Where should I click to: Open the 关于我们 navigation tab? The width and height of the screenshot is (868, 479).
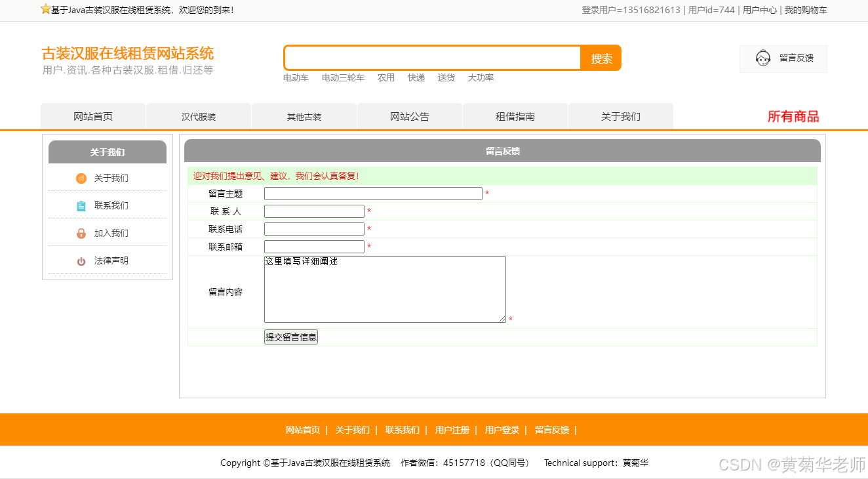point(621,117)
